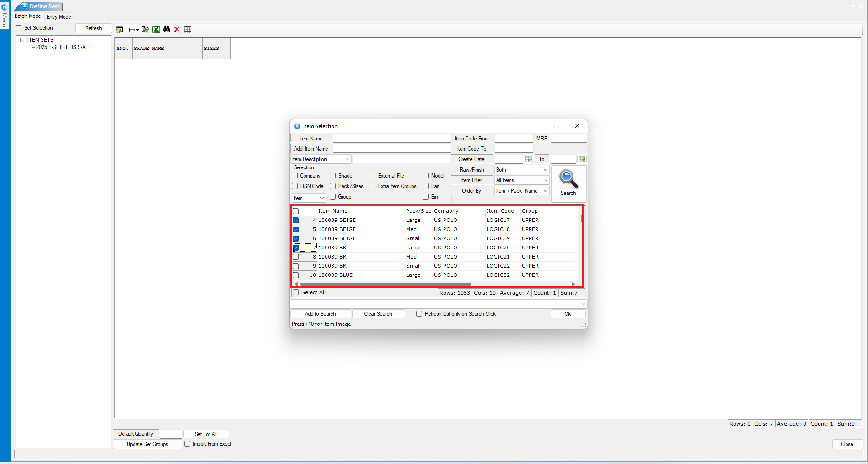Switch to the Entry Mode tab

[x=59, y=17]
